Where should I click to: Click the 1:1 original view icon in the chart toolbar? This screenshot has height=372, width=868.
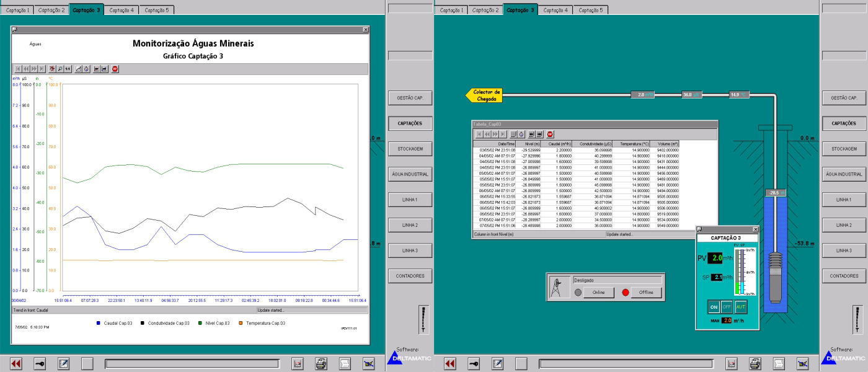(68, 69)
